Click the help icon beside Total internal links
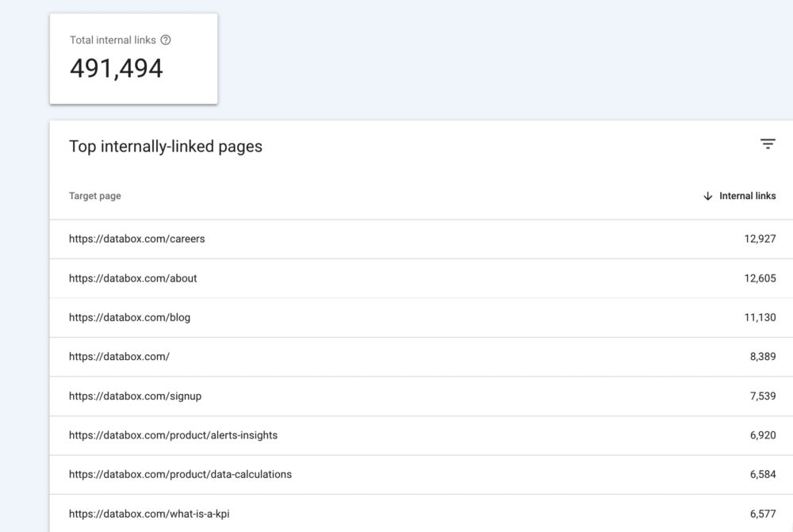 pyautogui.click(x=166, y=40)
